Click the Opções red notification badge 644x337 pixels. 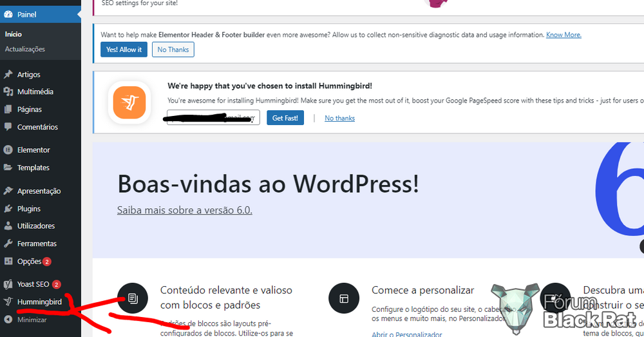tap(47, 262)
